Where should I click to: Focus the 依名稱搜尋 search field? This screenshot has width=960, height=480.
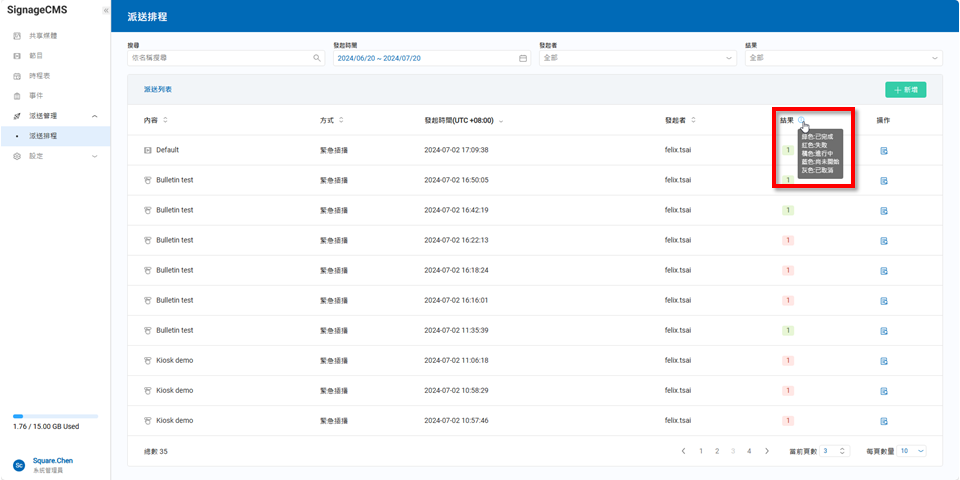(220, 58)
